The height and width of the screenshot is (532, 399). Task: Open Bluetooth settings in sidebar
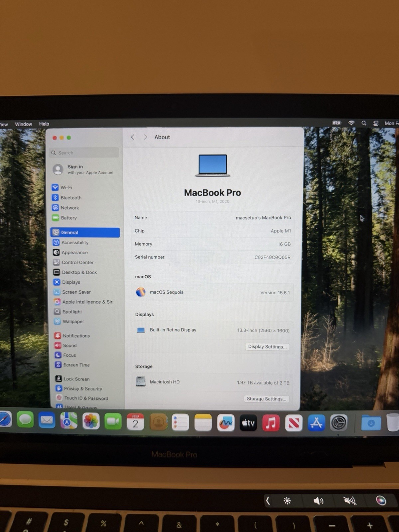click(66, 198)
